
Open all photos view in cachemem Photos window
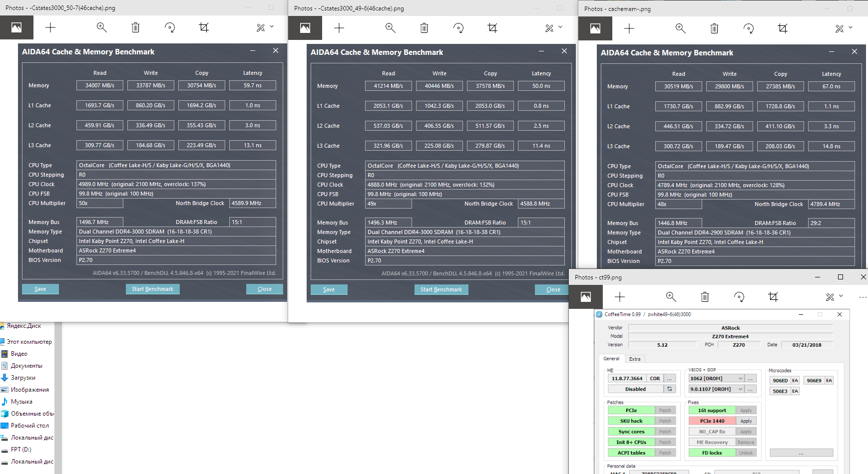click(595, 28)
